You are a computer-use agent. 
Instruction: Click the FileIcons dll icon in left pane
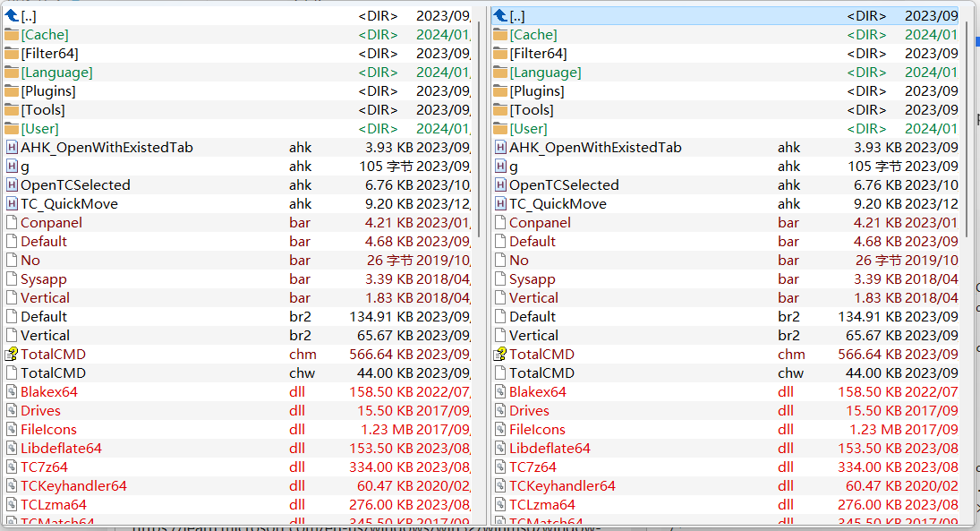12,429
